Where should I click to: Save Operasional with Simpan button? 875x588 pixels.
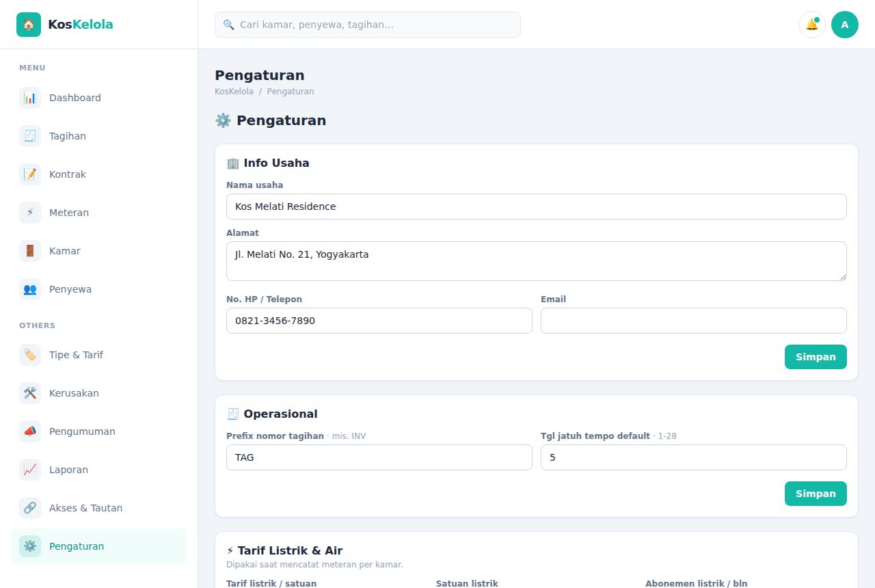point(816,494)
